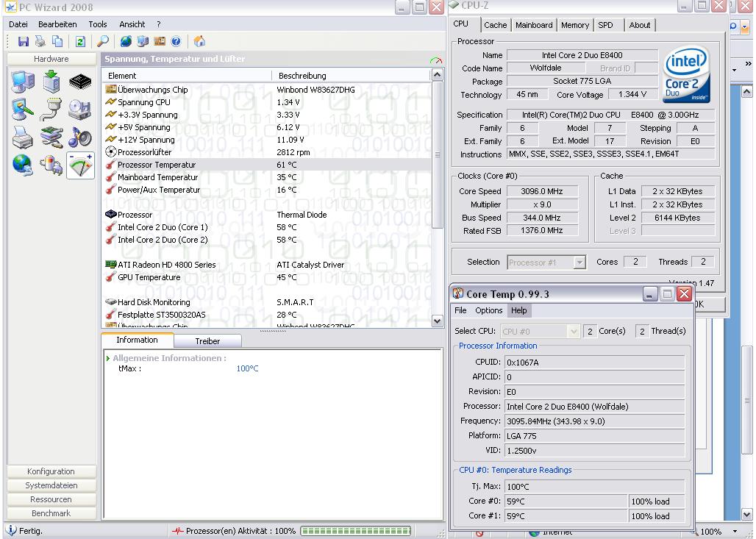Select the I/O Ports serial plug icon
Screen dimensions: 756x539
point(51,110)
